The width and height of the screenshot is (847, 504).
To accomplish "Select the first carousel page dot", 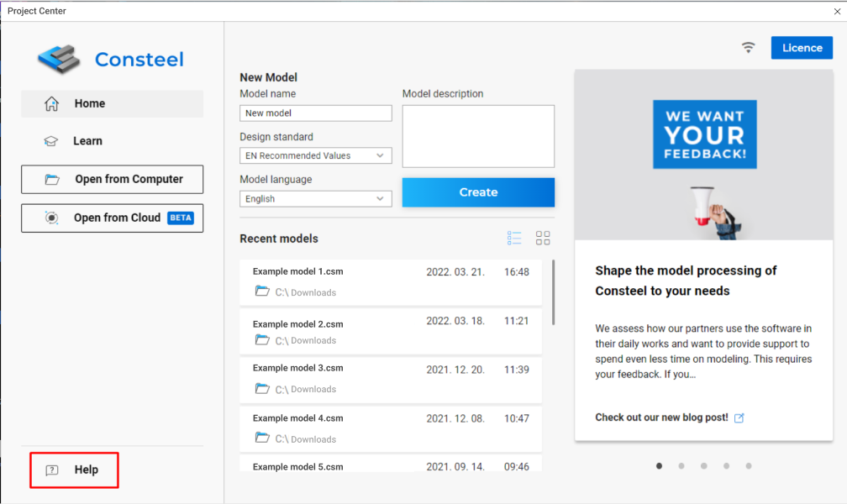I will coord(659,465).
